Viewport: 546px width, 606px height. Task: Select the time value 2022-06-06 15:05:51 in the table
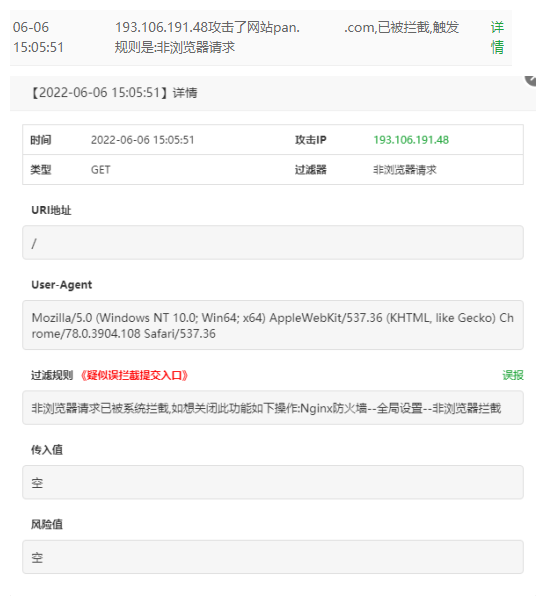[143, 140]
